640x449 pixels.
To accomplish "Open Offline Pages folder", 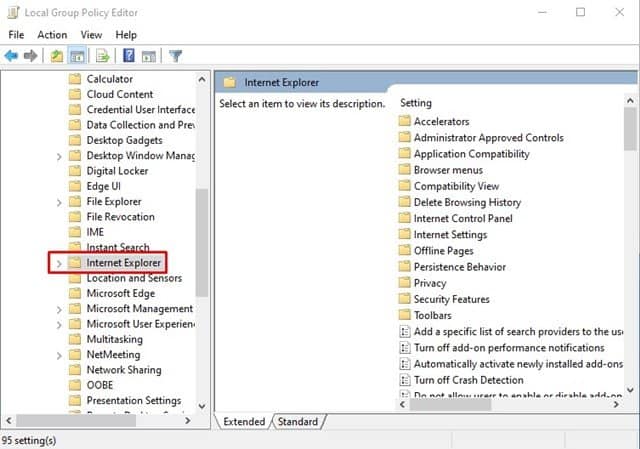I will pos(444,250).
